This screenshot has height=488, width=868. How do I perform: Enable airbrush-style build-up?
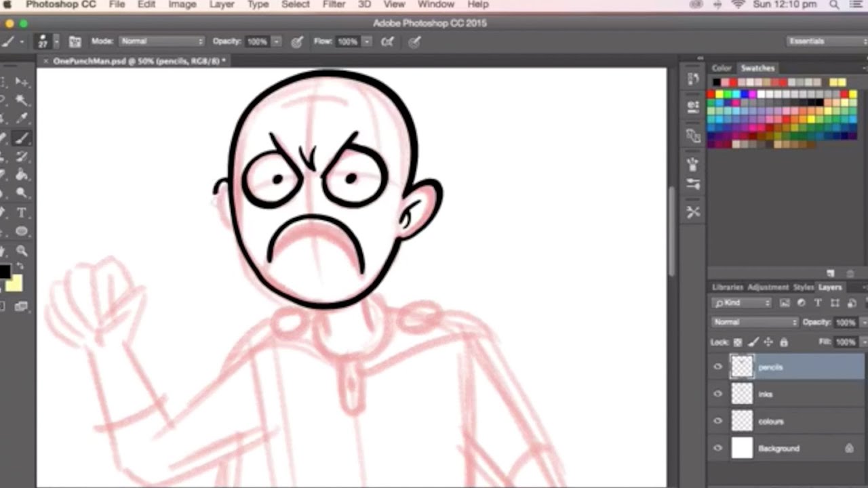click(x=388, y=42)
